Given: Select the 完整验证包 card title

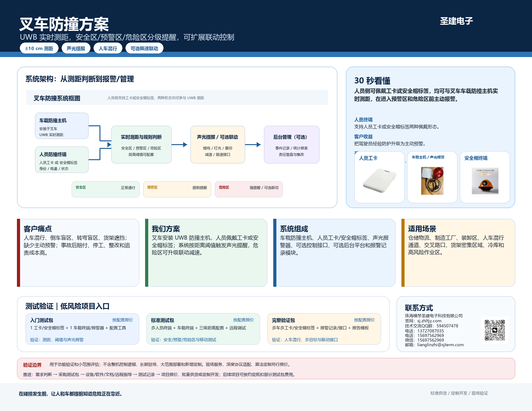Looking at the screenshot, I should [x=283, y=320].
